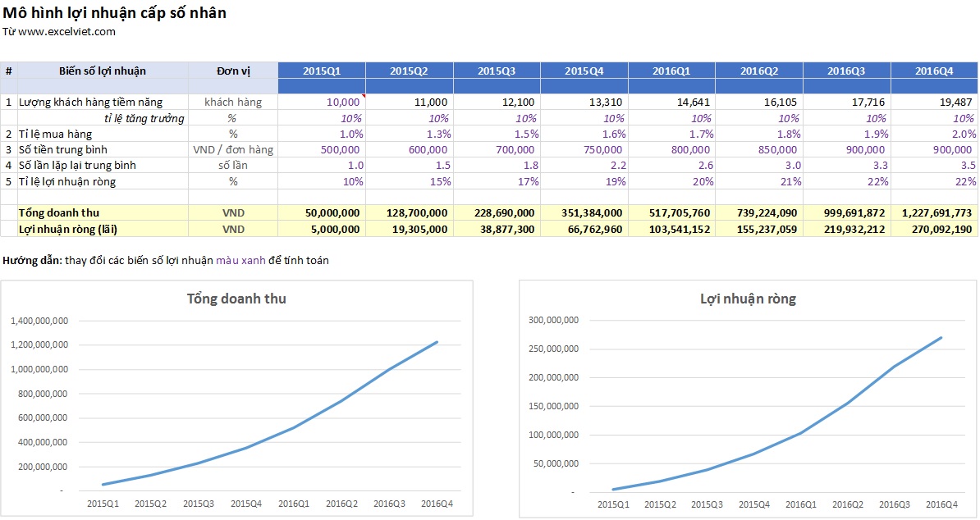Select total revenue cell 517,705,760
The width and height of the screenshot is (980, 520).
[x=672, y=213]
